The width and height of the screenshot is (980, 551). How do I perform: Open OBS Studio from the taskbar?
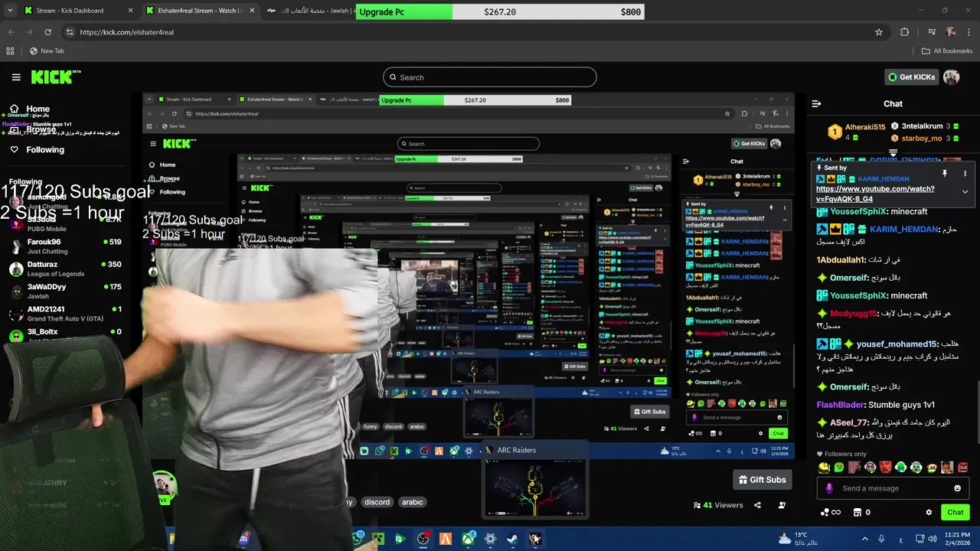423,539
